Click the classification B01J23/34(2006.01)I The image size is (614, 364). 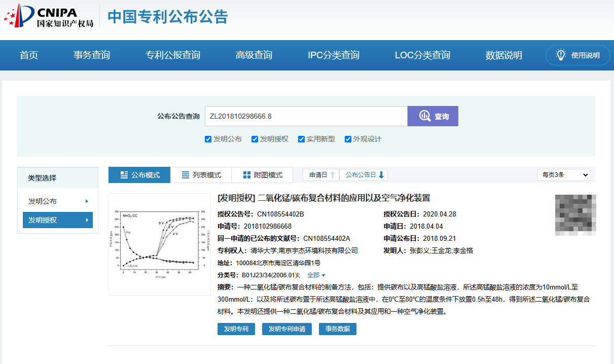tap(271, 275)
